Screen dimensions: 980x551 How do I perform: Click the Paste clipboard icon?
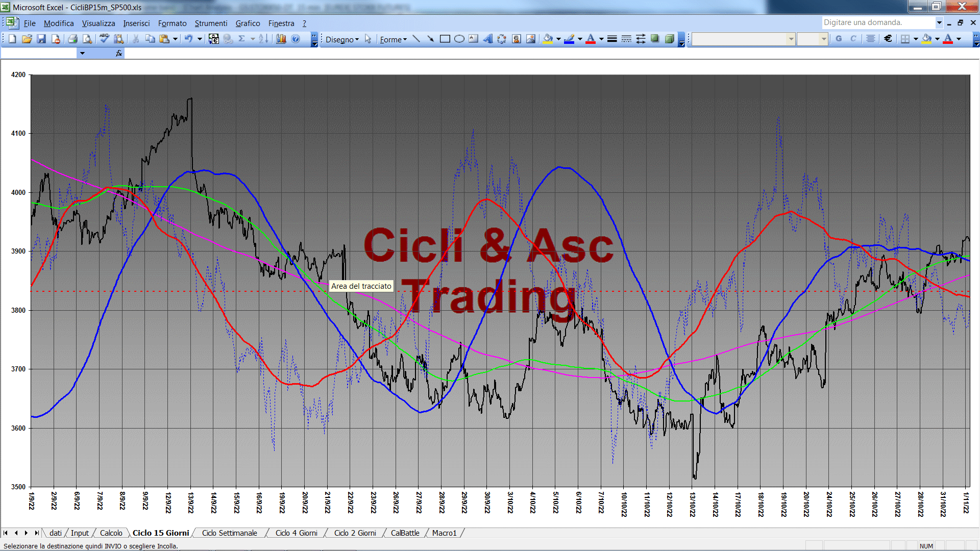(x=164, y=39)
